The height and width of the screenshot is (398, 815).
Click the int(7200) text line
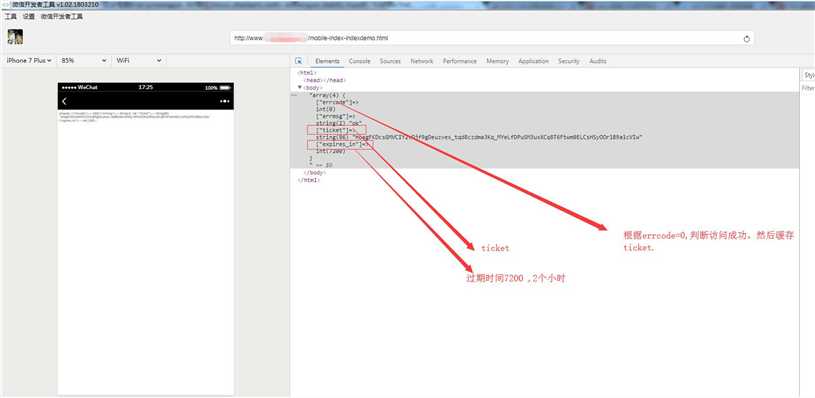click(x=331, y=151)
